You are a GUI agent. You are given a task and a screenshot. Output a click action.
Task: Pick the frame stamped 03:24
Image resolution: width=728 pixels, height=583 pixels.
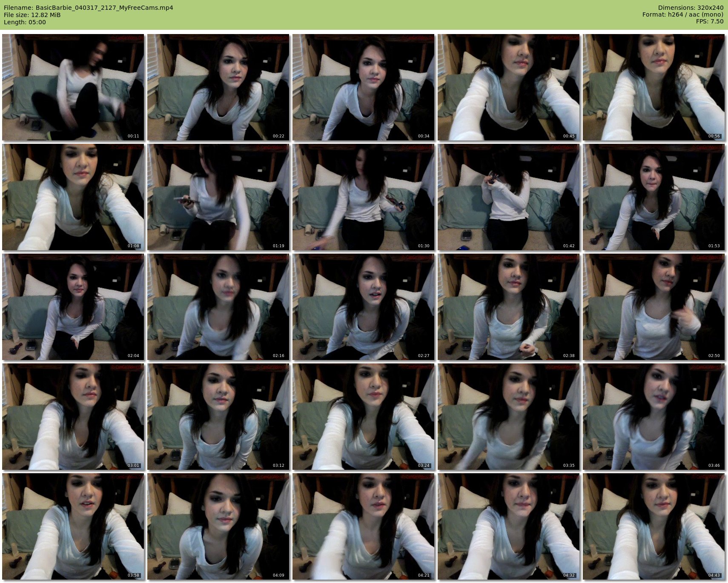(364, 417)
